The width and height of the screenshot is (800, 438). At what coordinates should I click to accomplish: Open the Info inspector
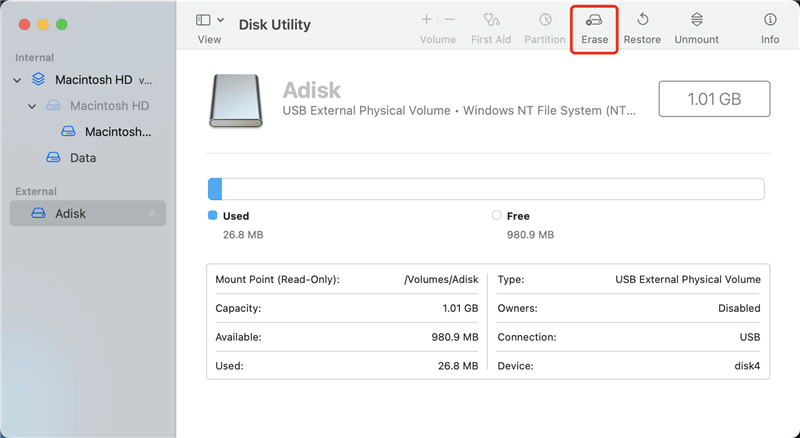point(770,20)
